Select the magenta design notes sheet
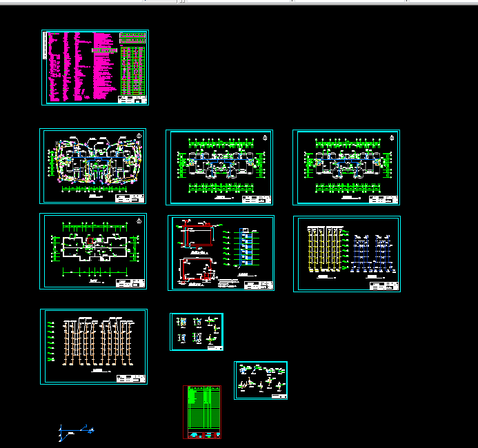 pos(95,68)
